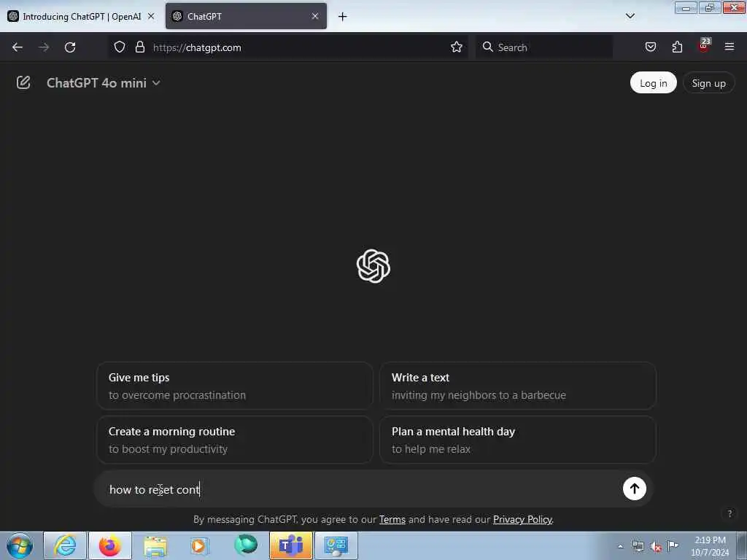Click the Show desktop strip
The height and width of the screenshot is (560, 747).
[x=741, y=545]
